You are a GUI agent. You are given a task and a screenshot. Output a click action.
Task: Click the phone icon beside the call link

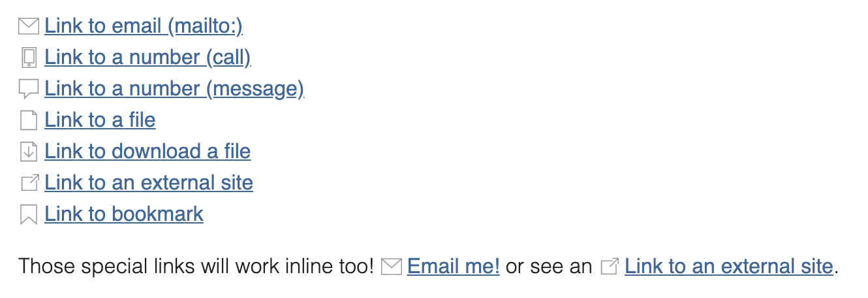[x=29, y=58]
